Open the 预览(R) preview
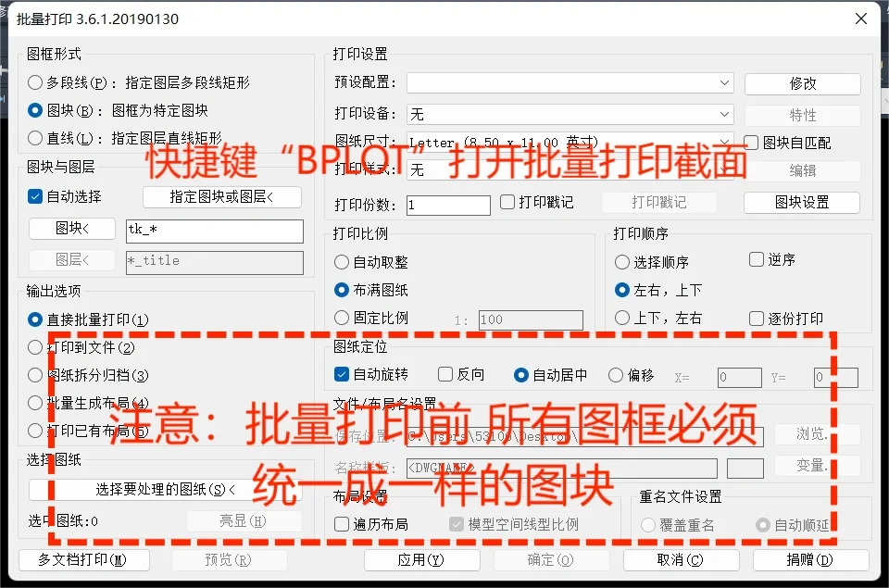This screenshot has height=588, width=889. (x=230, y=559)
